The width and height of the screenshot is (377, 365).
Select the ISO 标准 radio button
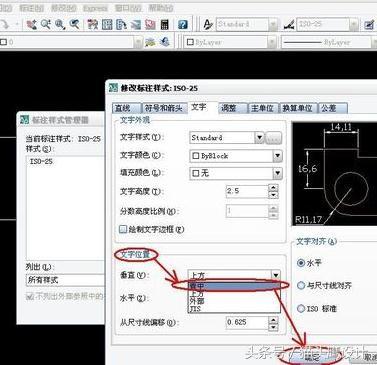tap(301, 308)
